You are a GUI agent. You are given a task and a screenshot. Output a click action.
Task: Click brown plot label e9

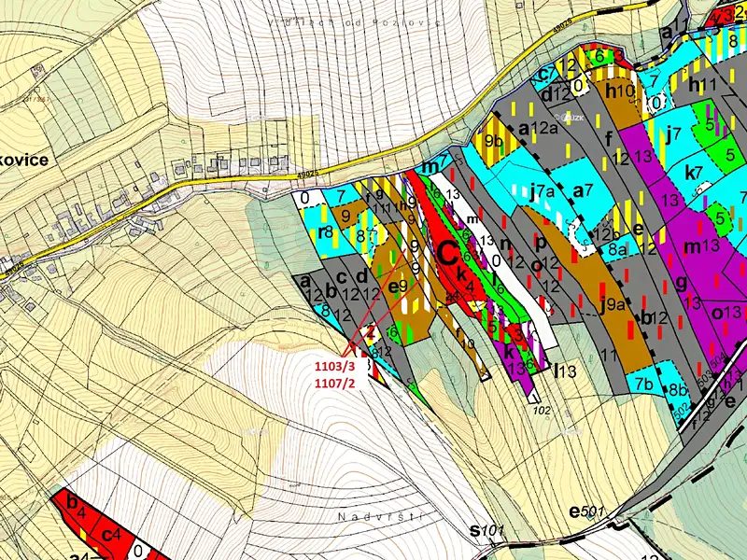[x=398, y=287]
